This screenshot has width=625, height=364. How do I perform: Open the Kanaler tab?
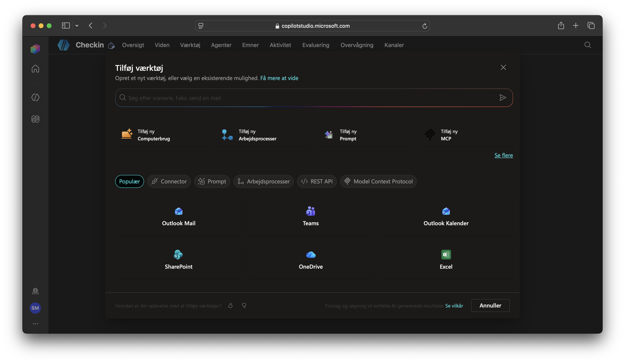coord(394,45)
